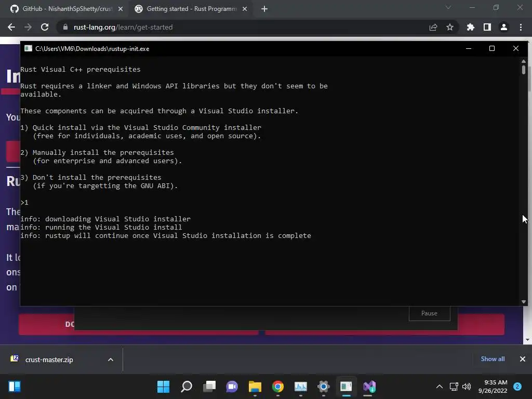Show hidden system tray icons
Screen dimensions: 532x399
tap(439, 387)
